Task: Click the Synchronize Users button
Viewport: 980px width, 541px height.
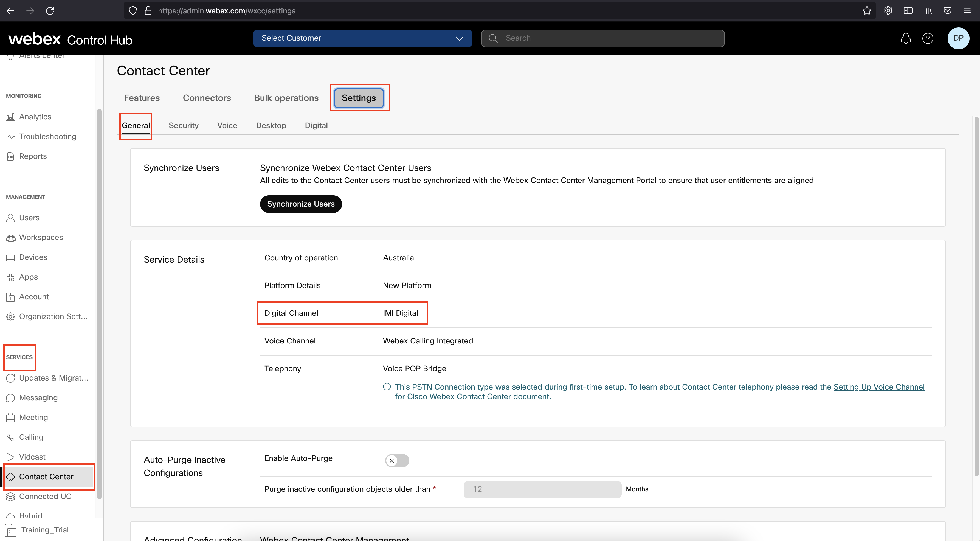Action: pos(300,204)
